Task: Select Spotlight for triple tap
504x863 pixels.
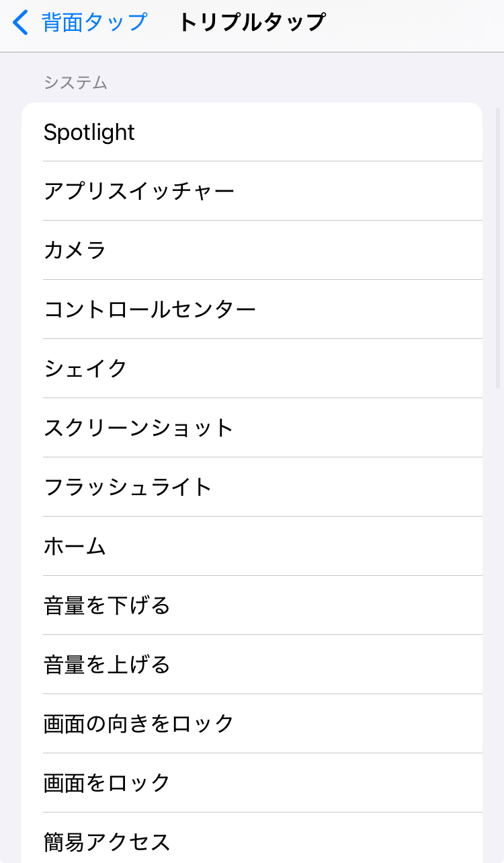Action: coord(252,132)
